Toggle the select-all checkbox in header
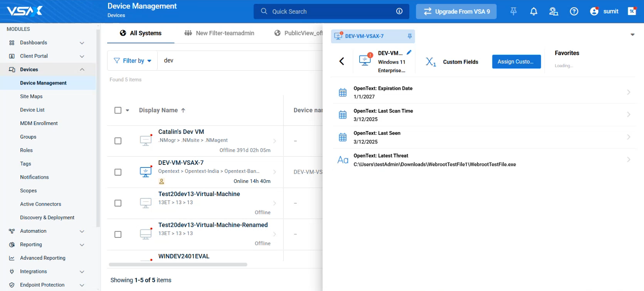The height and width of the screenshot is (291, 644). tap(118, 110)
